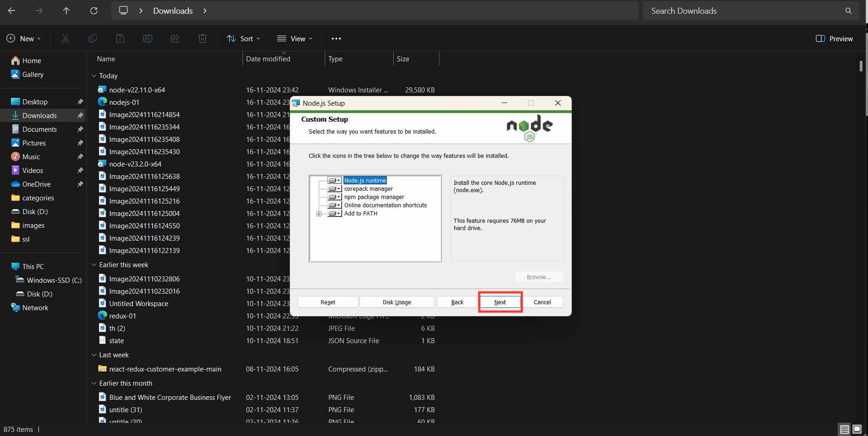Select the redux-01 file
868x436 pixels.
tap(123, 316)
